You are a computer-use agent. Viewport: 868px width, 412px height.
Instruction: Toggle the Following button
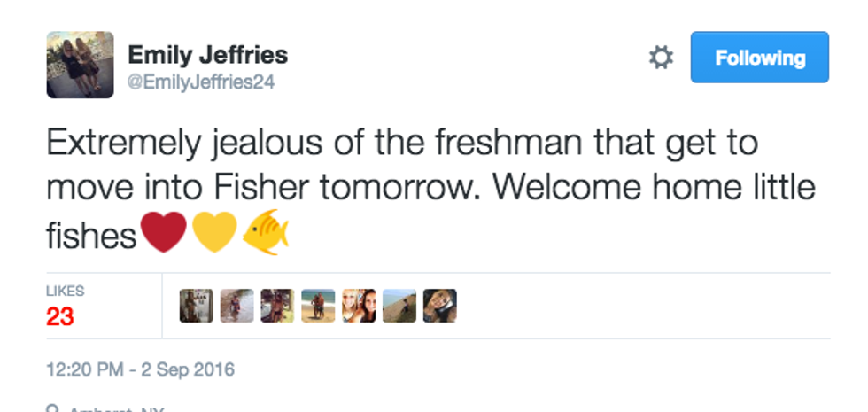[x=759, y=58]
